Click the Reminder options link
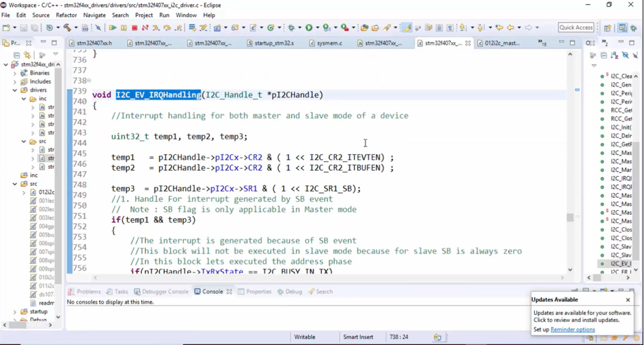Screen dimensions: 644x345 coord(573,329)
